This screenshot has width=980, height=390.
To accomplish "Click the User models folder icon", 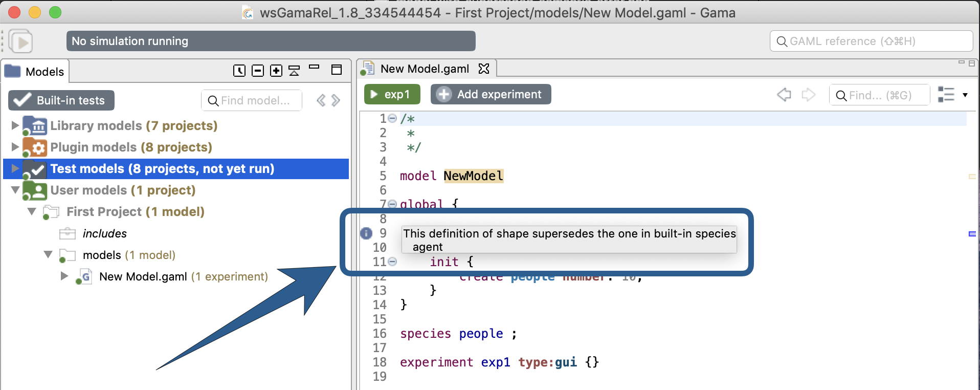I will click(35, 190).
